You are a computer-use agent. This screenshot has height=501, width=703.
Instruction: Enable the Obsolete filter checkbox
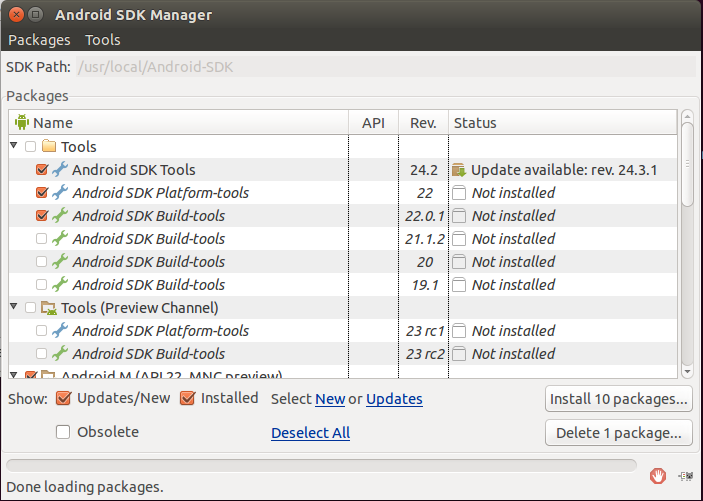(x=63, y=432)
